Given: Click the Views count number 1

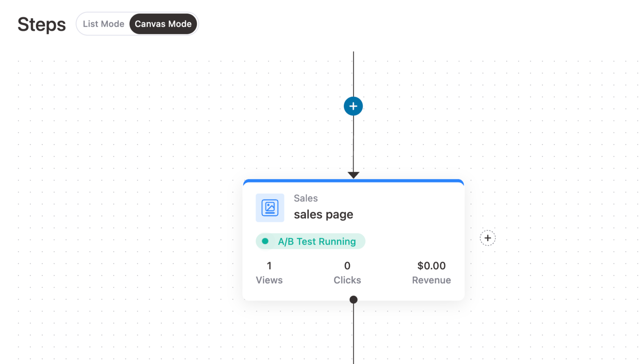Looking at the screenshot, I should [x=269, y=266].
